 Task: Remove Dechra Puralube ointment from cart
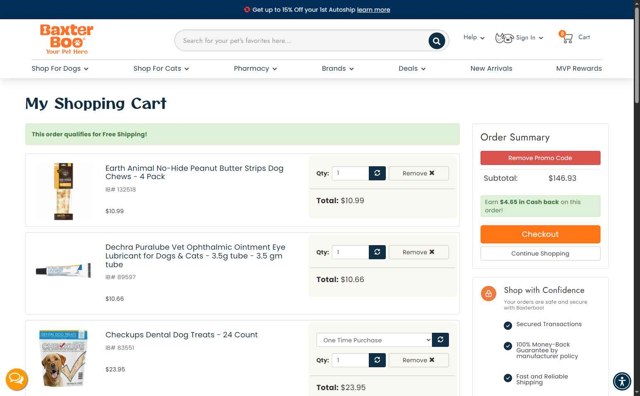[418, 252]
